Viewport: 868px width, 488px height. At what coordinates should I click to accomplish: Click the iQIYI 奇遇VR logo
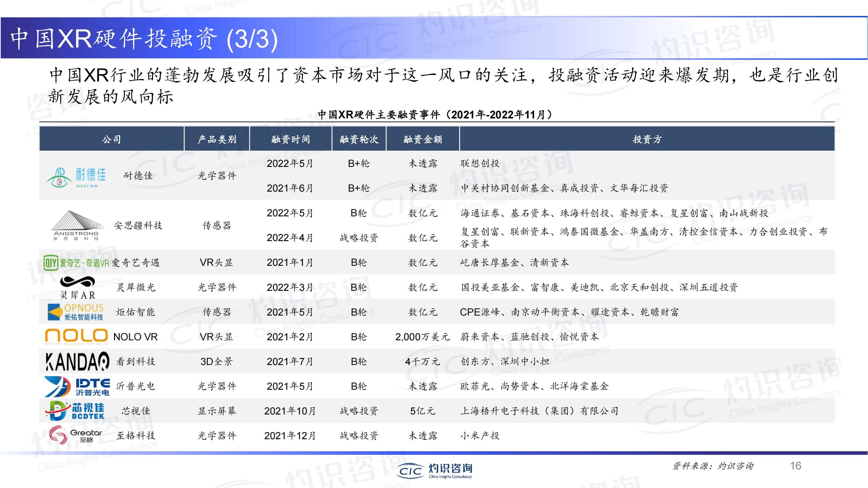pyautogui.click(x=76, y=263)
